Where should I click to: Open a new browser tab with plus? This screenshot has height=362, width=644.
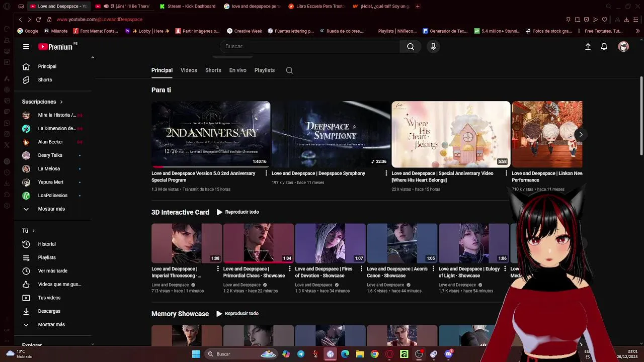click(x=418, y=7)
